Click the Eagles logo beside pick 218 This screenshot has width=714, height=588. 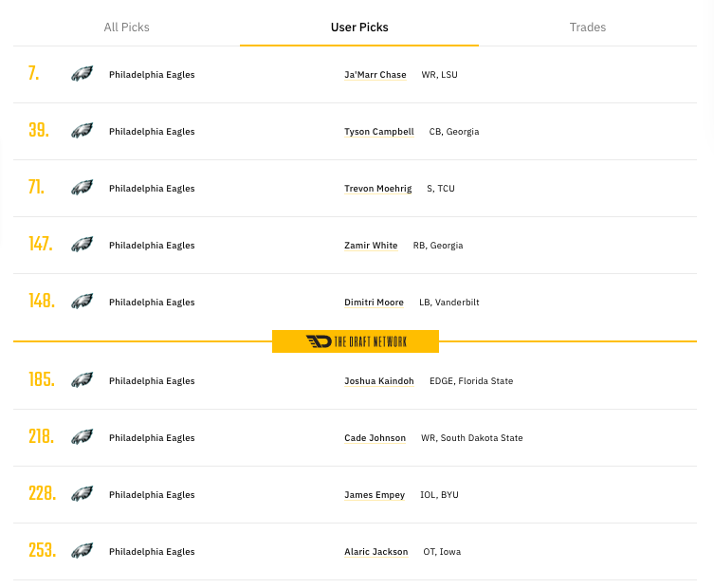82,437
